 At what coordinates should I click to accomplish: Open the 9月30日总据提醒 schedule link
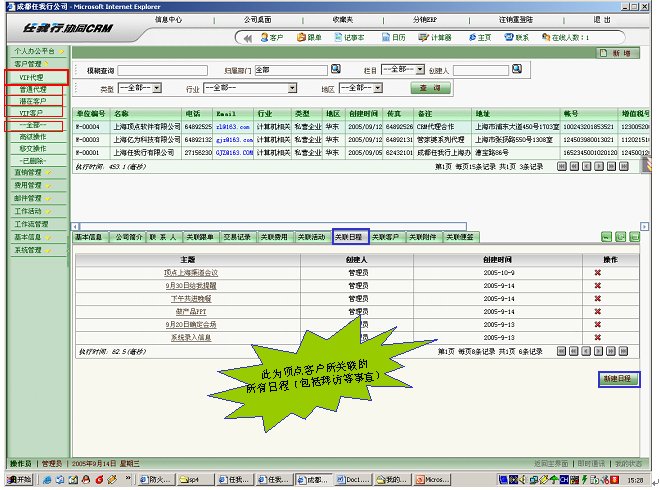click(190, 285)
